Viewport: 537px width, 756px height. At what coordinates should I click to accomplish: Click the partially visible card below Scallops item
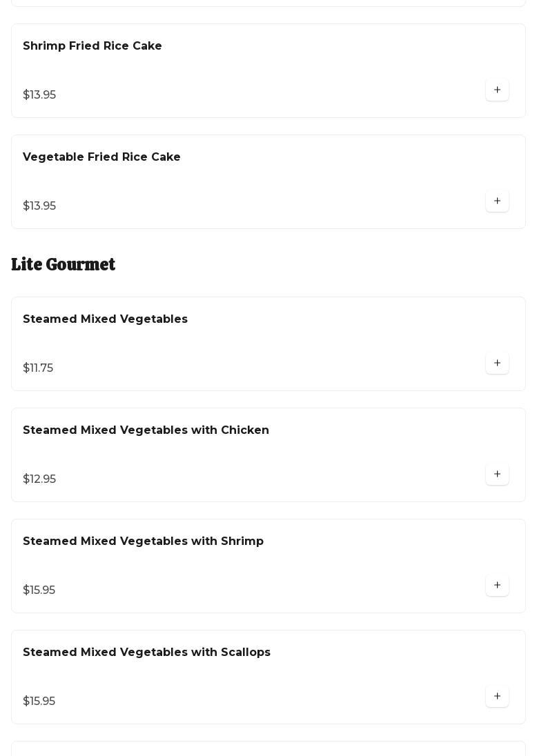(268, 749)
